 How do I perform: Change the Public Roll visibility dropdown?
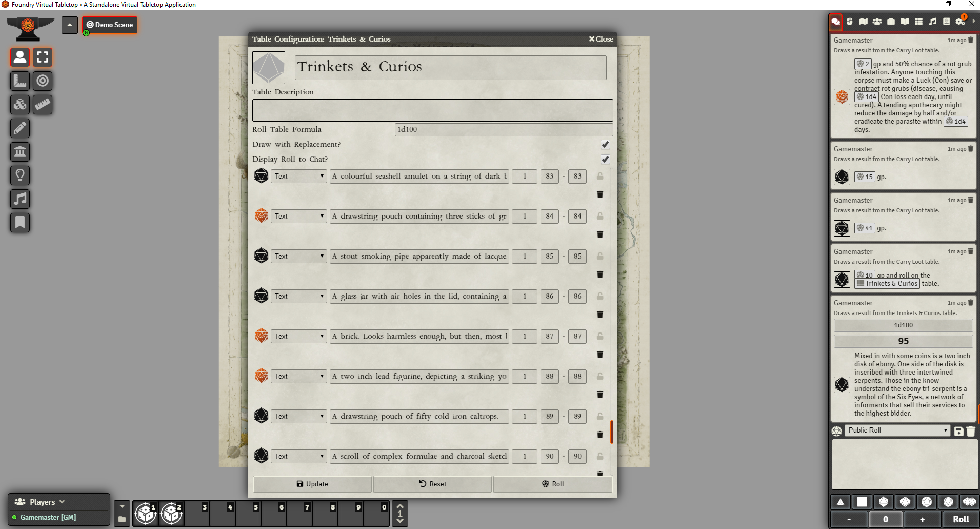896,430
